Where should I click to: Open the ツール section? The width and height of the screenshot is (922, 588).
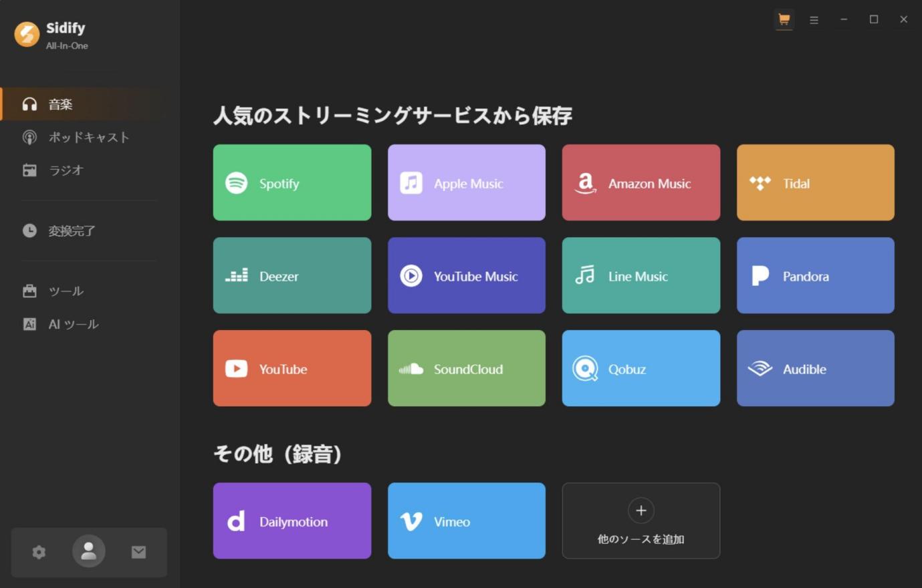pyautogui.click(x=84, y=291)
